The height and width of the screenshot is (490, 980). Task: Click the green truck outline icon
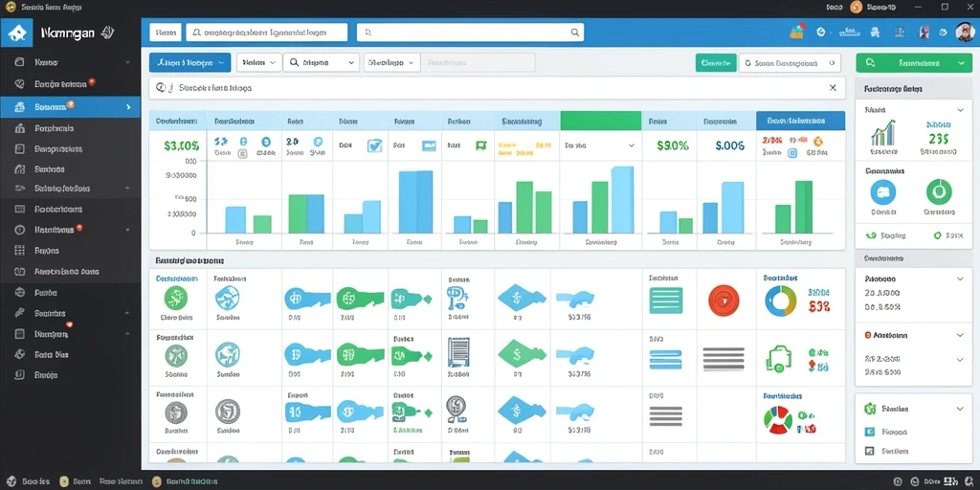point(779,359)
